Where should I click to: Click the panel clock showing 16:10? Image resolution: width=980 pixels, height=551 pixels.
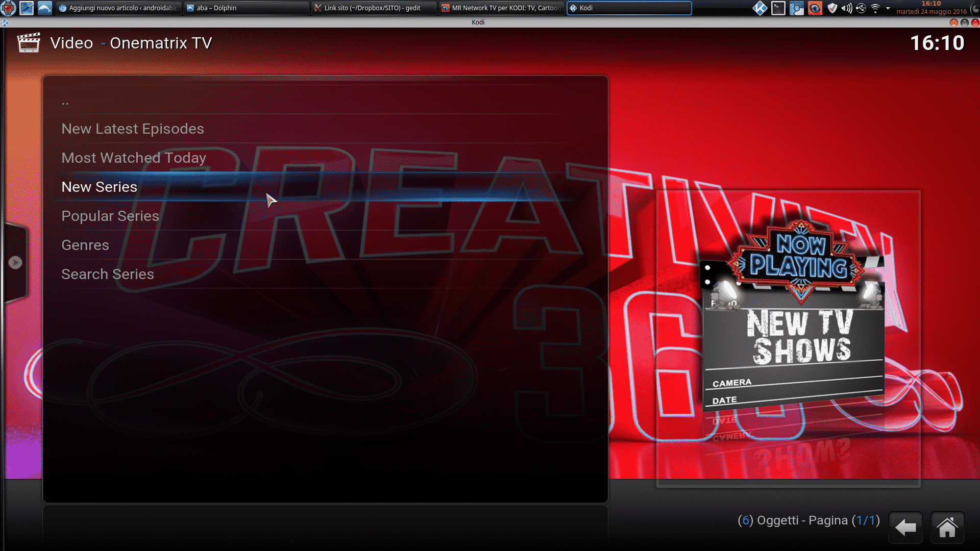932,8
